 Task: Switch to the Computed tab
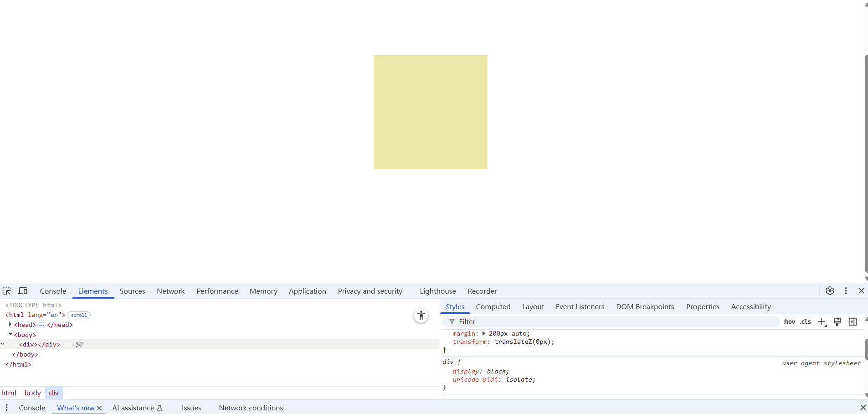pyautogui.click(x=493, y=306)
